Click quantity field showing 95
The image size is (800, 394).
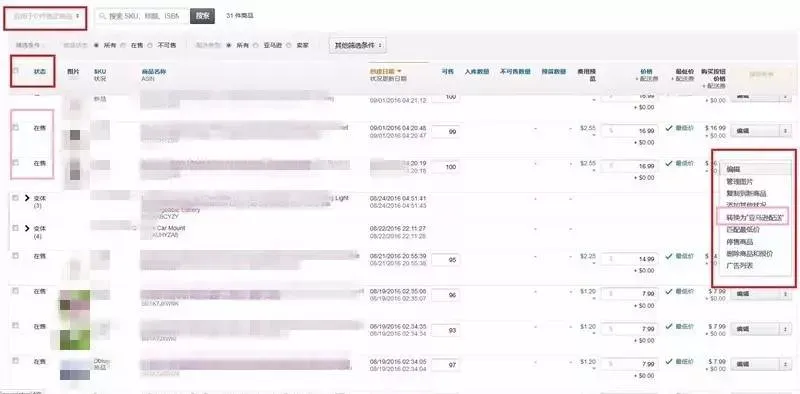click(x=445, y=260)
